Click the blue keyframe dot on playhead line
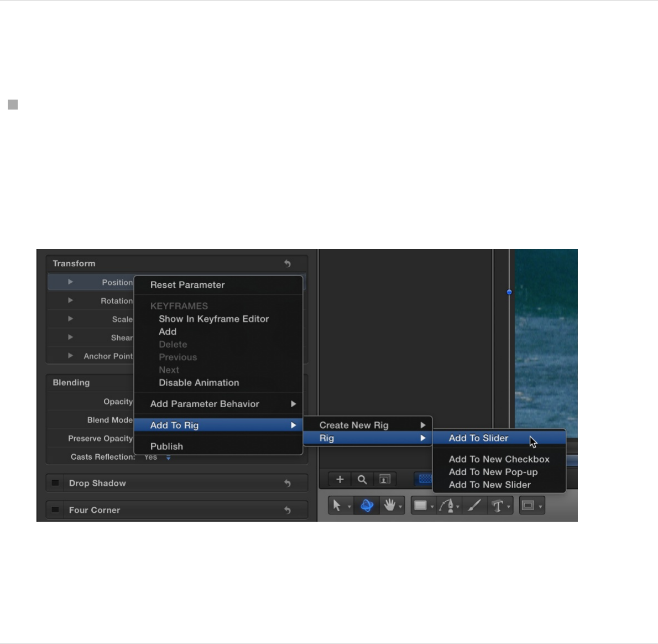 pos(509,292)
